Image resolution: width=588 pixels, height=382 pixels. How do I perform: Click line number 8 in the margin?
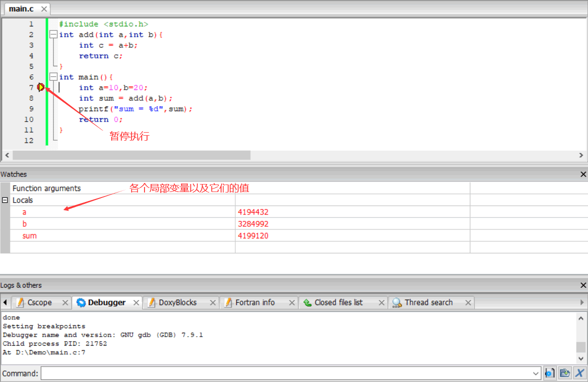(31, 98)
